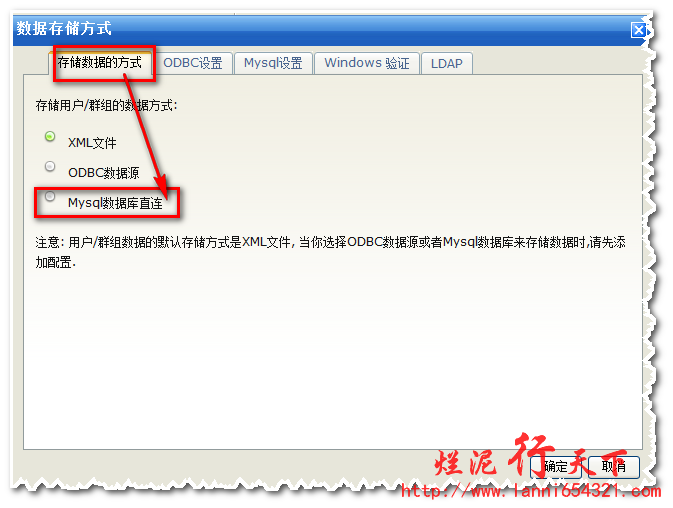Click the red 烂泥行天下 watermark logo
The height and width of the screenshot is (508, 673).
coord(531,456)
